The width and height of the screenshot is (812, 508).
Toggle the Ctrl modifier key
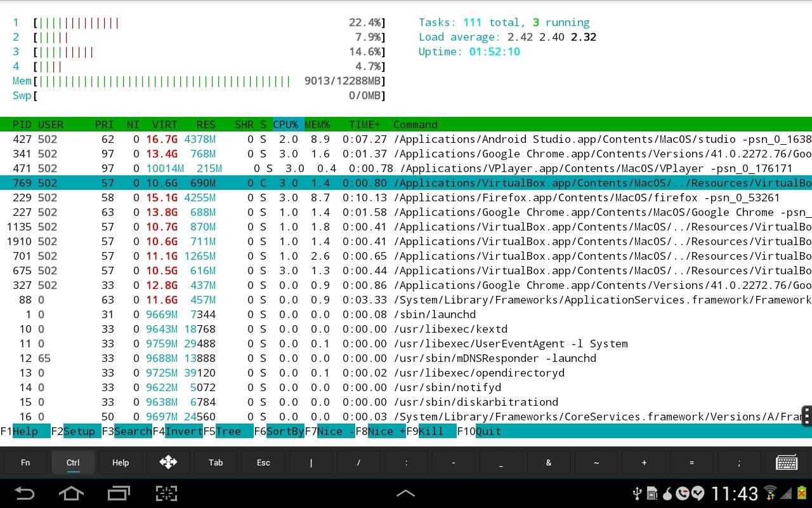click(x=73, y=462)
